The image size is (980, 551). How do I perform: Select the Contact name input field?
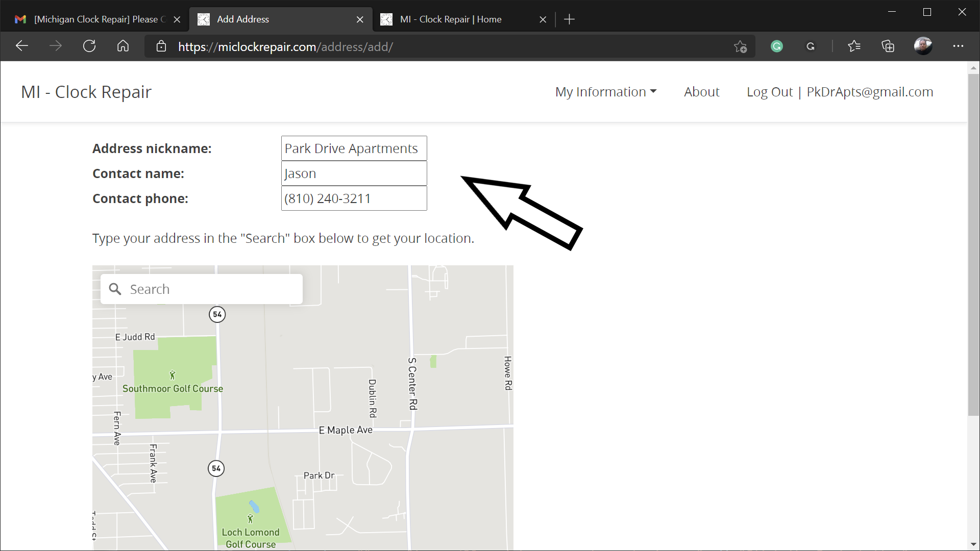(353, 173)
